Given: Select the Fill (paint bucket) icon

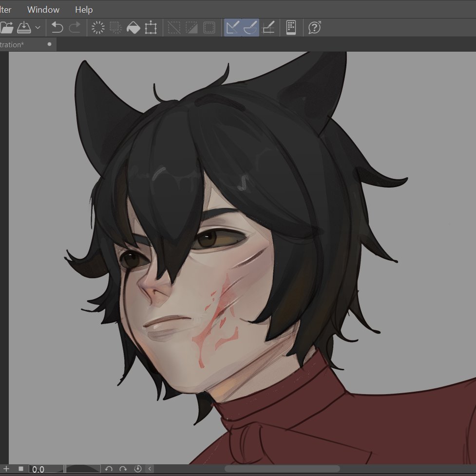Looking at the screenshot, I should (x=133, y=28).
